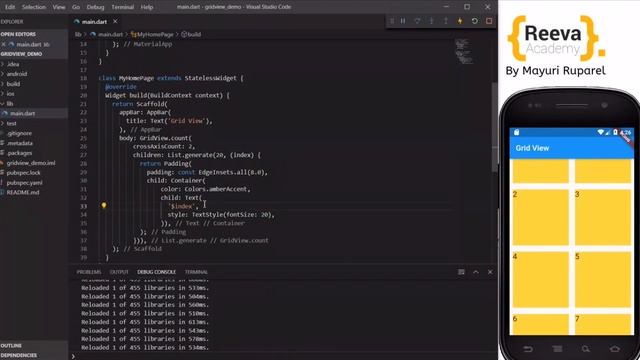Image resolution: width=640 pixels, height=360 pixels.
Task: Open the Debug menu
Action: click(96, 7)
